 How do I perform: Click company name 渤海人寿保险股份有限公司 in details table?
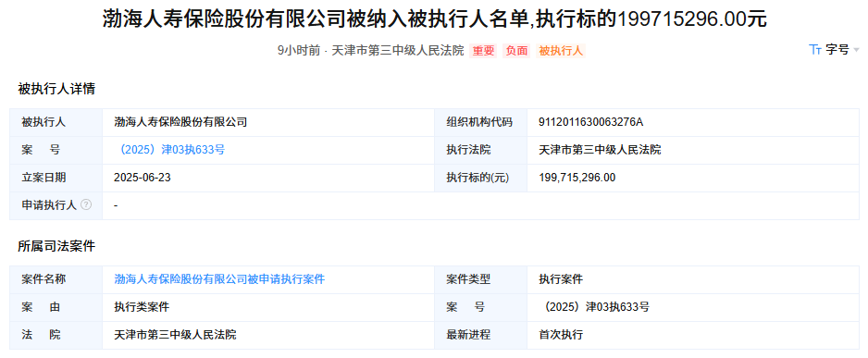[x=180, y=122]
